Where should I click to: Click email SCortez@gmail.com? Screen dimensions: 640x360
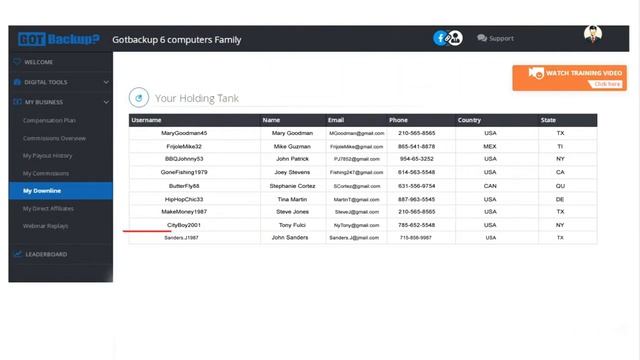(x=357, y=186)
